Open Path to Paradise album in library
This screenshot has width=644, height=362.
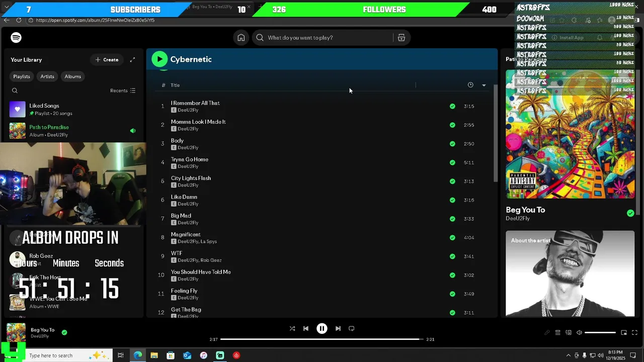click(x=73, y=131)
